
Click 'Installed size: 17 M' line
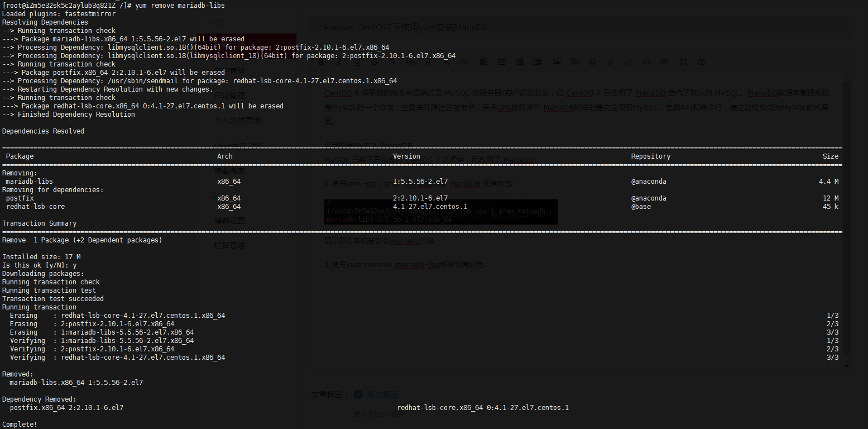[41, 257]
